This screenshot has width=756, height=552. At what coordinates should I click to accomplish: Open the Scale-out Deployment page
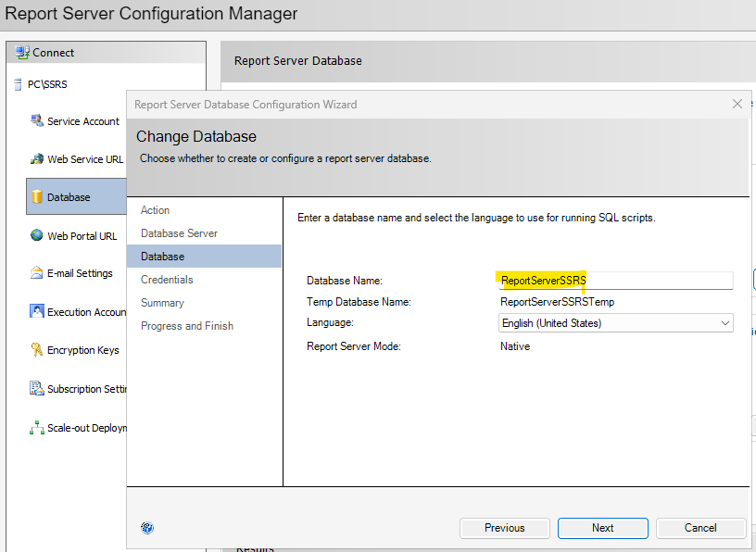[87, 428]
